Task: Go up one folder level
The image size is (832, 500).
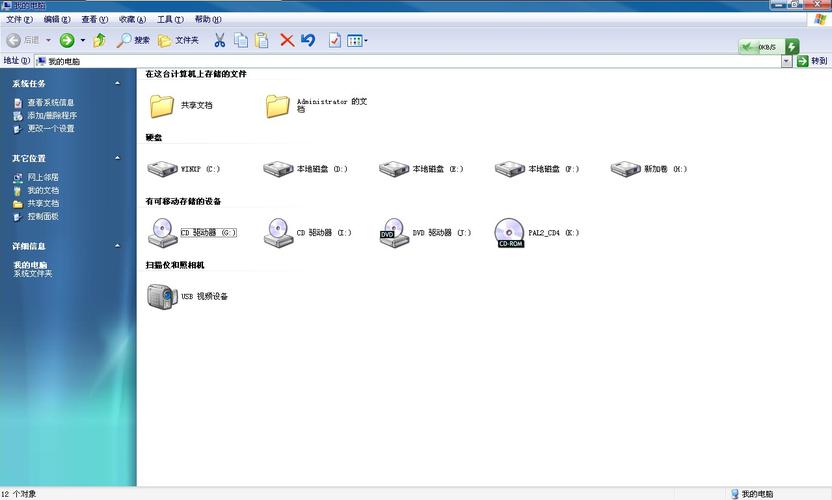Action: 99,40
